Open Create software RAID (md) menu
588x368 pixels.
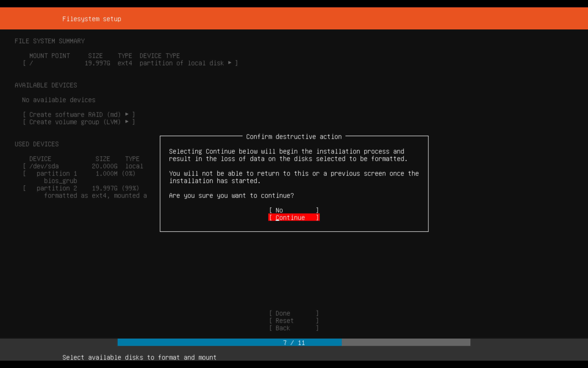(x=79, y=114)
